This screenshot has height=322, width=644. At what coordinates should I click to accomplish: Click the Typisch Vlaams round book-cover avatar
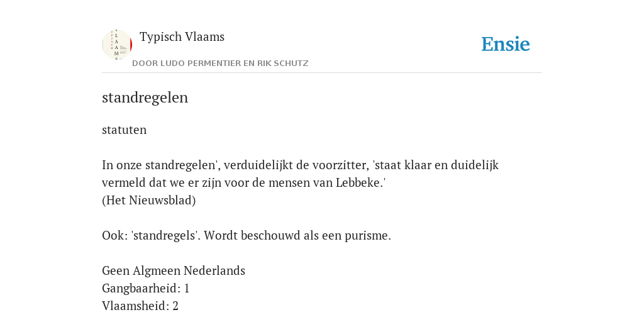(117, 45)
